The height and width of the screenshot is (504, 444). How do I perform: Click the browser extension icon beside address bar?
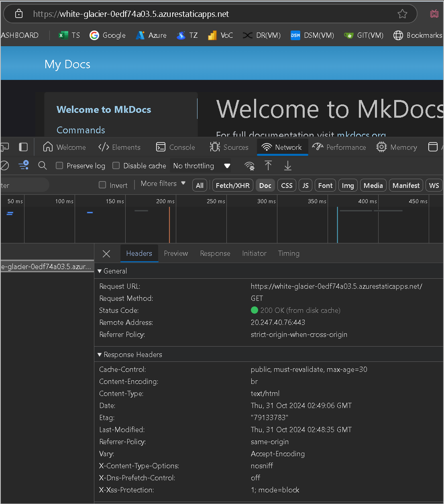(x=434, y=14)
